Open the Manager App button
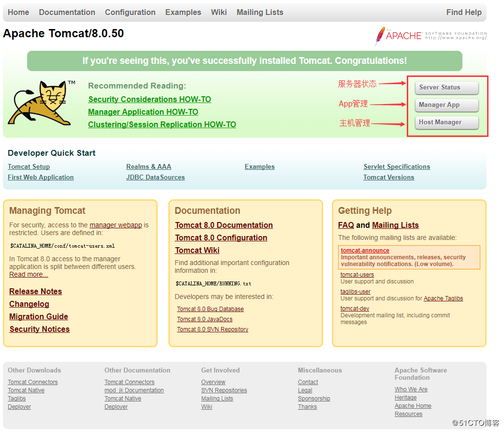The width and height of the screenshot is (504, 431). pyautogui.click(x=446, y=105)
